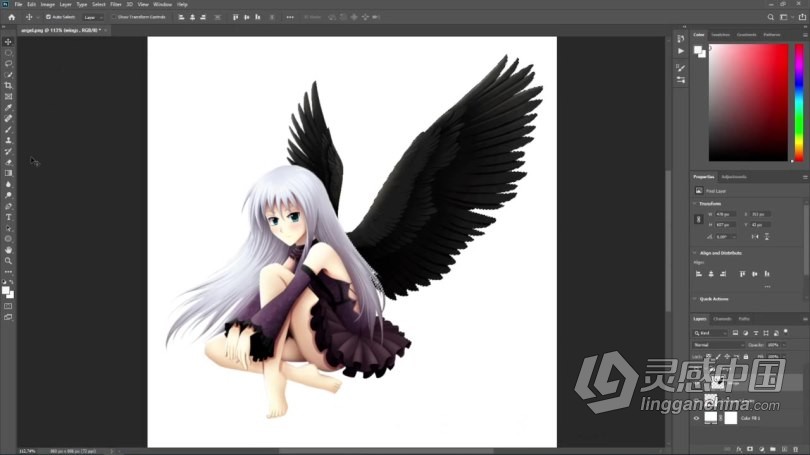Click the foreground color swatch in toolbox
The image size is (810, 455).
[6, 290]
